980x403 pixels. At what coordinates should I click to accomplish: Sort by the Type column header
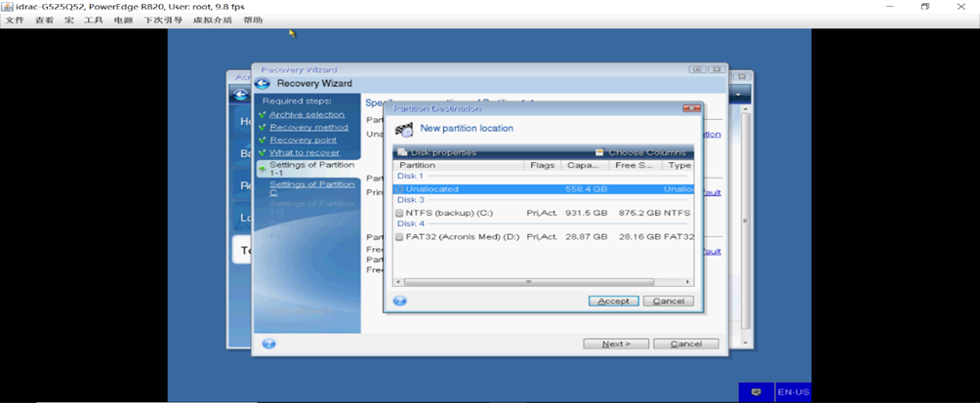click(x=678, y=166)
